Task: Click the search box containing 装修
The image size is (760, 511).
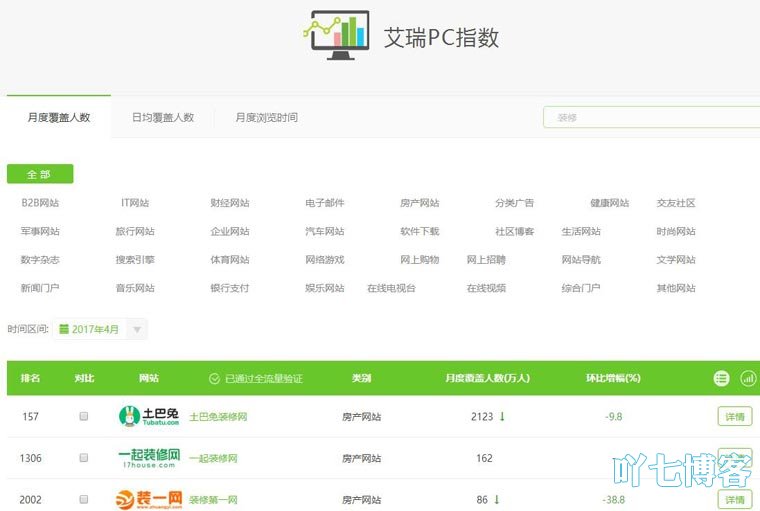Action: [650, 117]
